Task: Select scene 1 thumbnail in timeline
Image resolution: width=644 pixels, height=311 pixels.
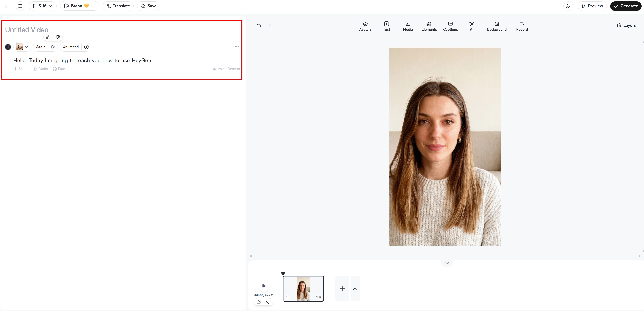Action: [303, 289]
